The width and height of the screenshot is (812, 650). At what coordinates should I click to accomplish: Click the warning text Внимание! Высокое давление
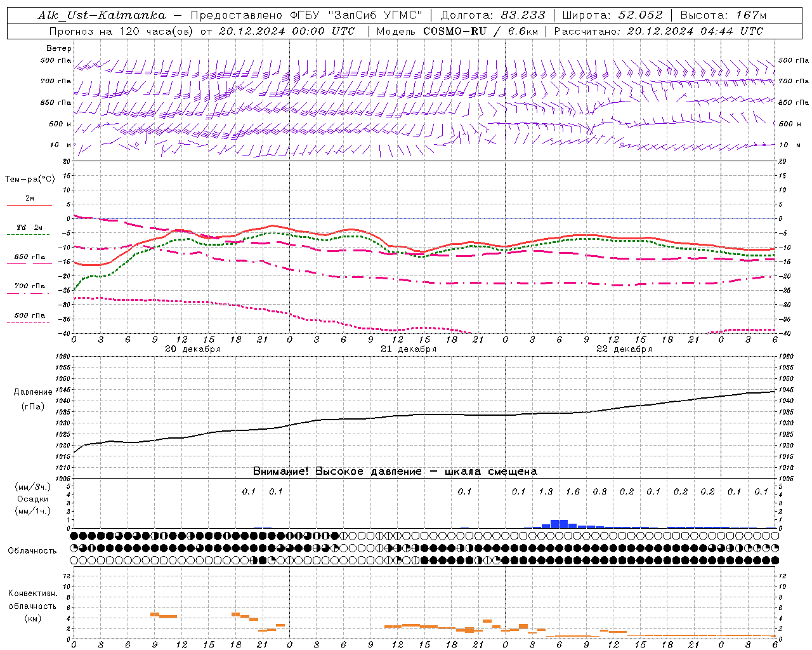pos(337,472)
